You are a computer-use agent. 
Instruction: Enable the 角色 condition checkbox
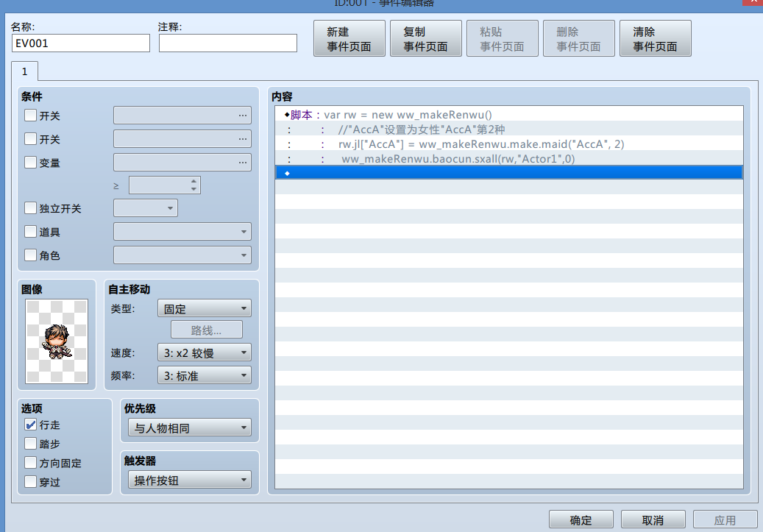[30, 255]
